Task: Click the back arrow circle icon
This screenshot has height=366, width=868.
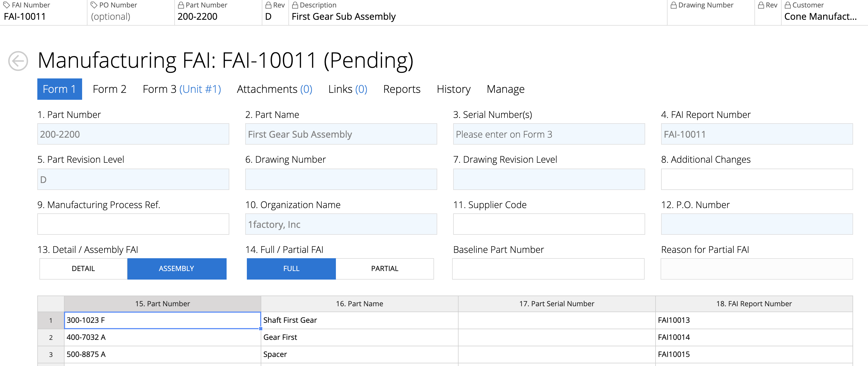Action: coord(18,61)
